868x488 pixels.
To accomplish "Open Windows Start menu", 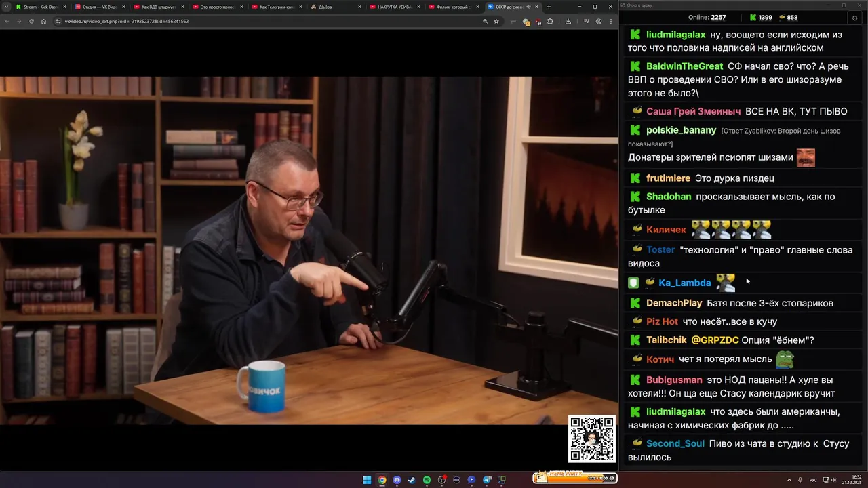I will click(x=367, y=480).
